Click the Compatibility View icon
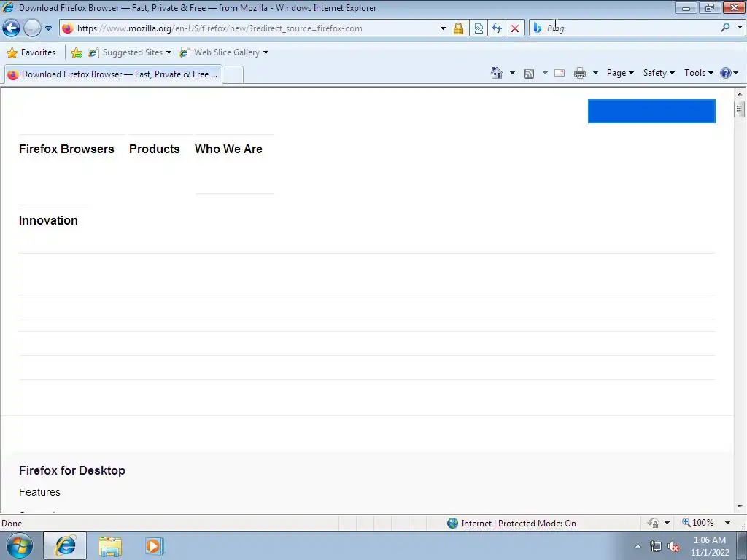The height and width of the screenshot is (560, 747). click(479, 28)
